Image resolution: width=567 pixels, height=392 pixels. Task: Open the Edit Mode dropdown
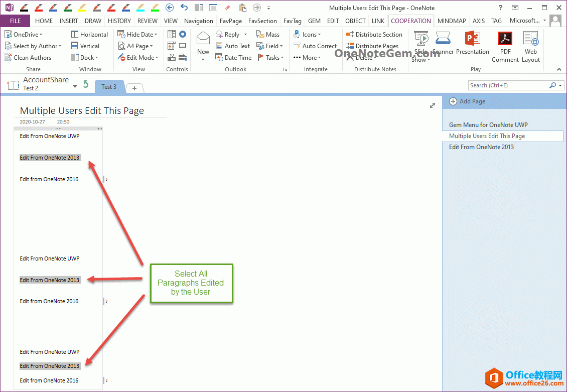point(138,58)
